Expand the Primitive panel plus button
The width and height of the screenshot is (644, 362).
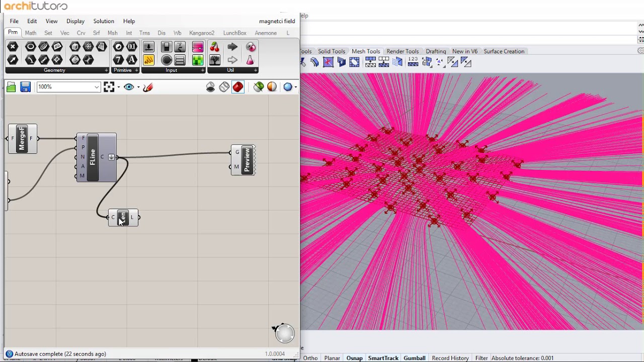135,70
